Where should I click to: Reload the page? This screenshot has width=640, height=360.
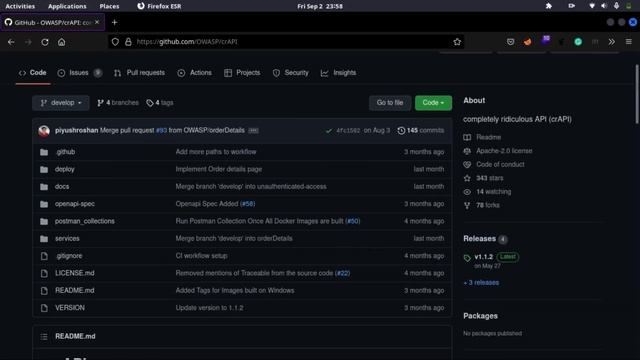tap(45, 42)
